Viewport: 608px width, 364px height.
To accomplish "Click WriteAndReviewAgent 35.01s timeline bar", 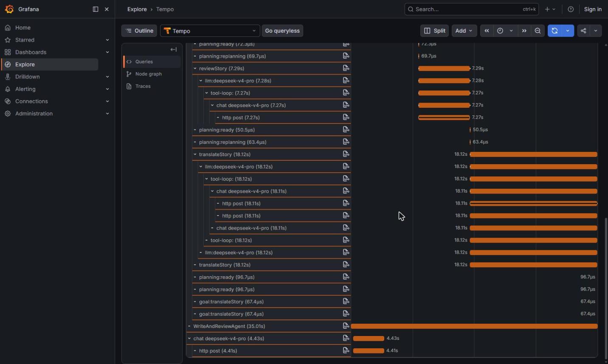I will point(474,326).
